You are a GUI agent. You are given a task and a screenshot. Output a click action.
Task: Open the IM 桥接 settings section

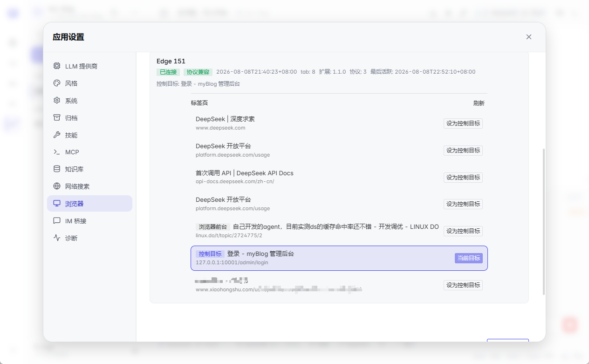coord(89,220)
